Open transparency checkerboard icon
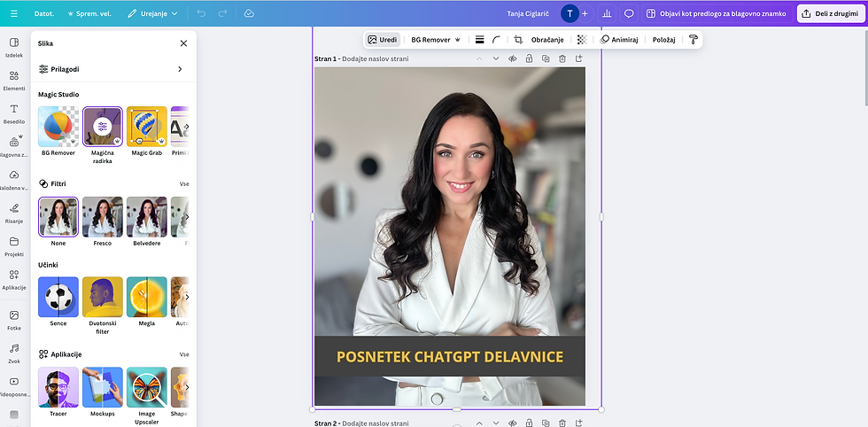Screen dimensions: 868x427 tap(582, 40)
